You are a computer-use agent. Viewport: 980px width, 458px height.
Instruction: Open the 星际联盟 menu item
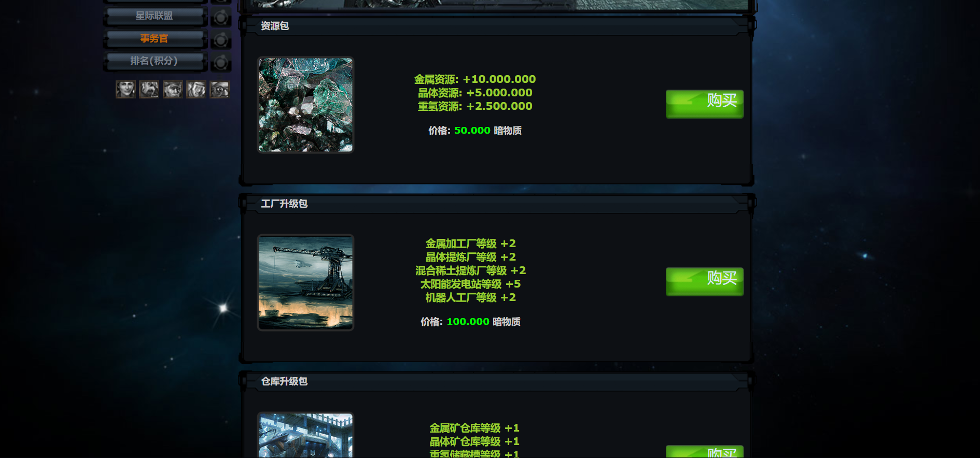point(155,16)
